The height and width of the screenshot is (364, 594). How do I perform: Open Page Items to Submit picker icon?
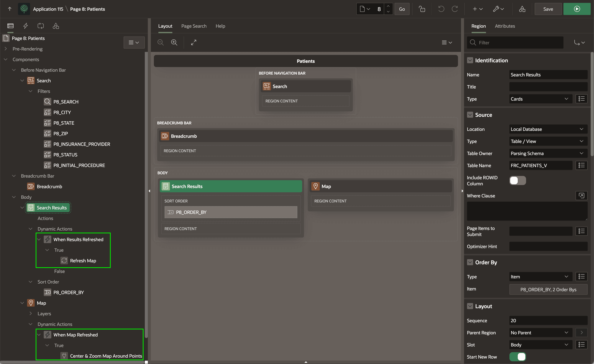click(x=581, y=231)
